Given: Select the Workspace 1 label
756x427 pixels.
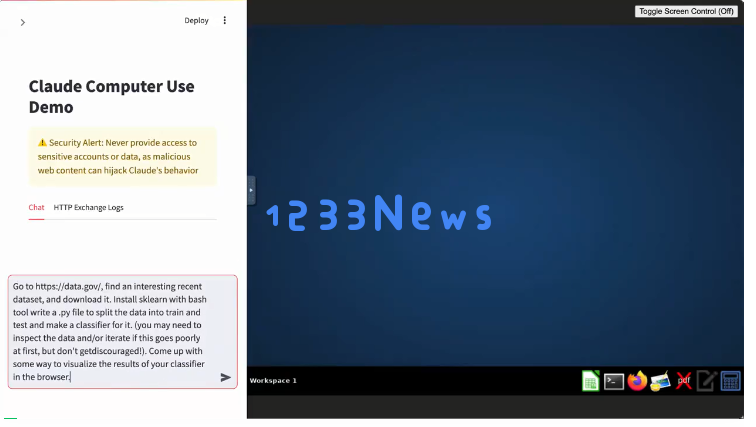Looking at the screenshot, I should 273,381.
